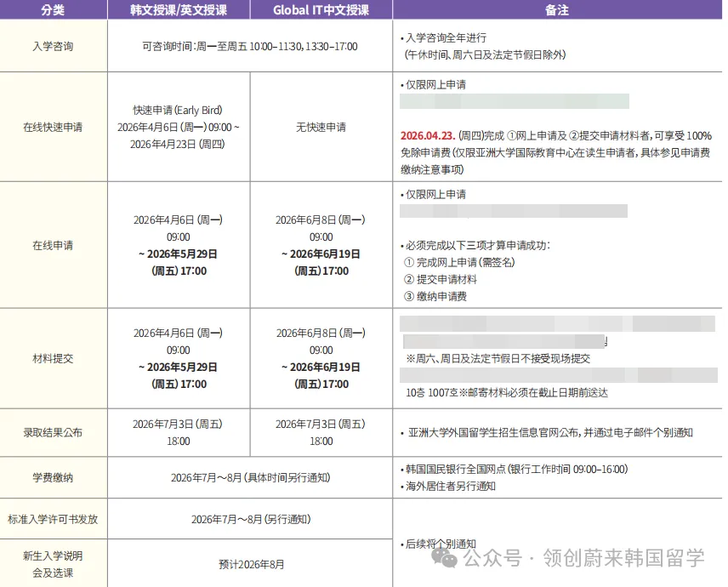The width and height of the screenshot is (728, 587).
Task: Click the 无快速申请 cell
Action: (321, 127)
